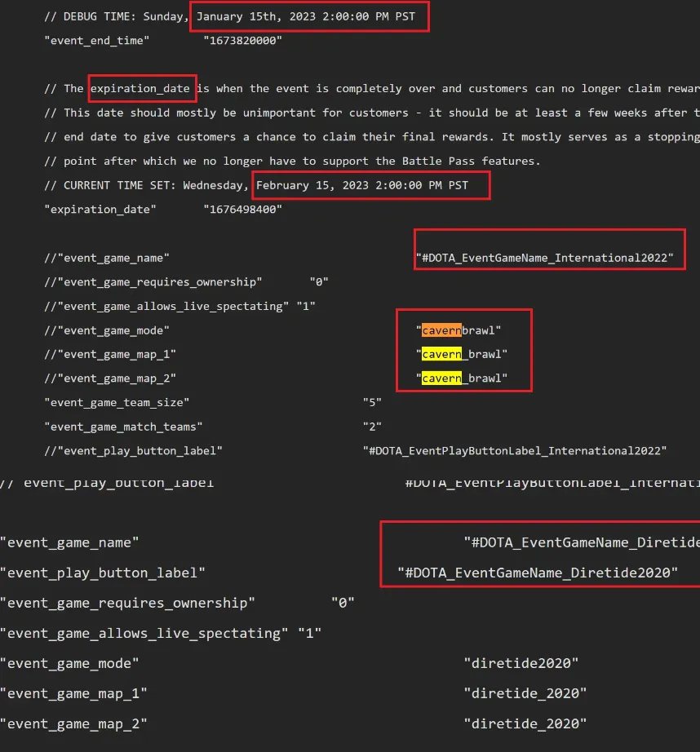
Task: Click the "0" value of uncommented event_game_requires_ownership
Action: click(343, 604)
